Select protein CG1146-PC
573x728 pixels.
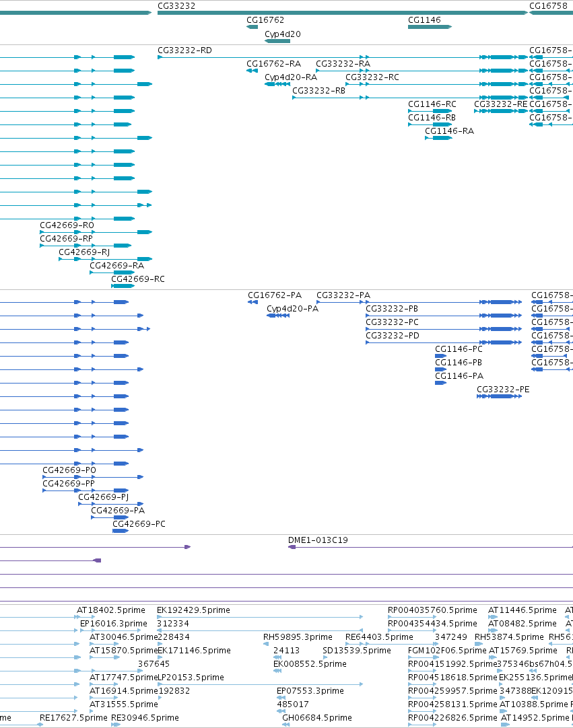[440, 356]
